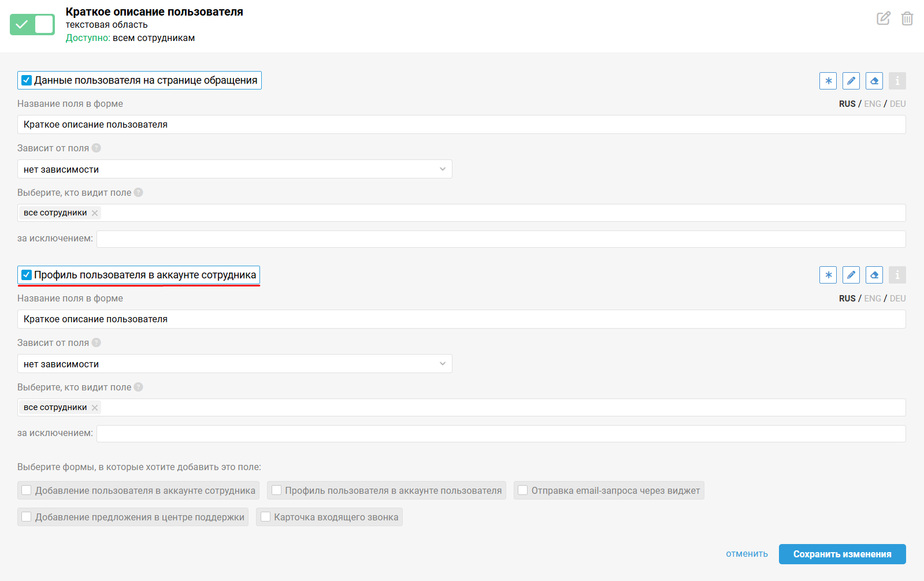Screen dimensions: 924x581
Task: Click the eraser icon in the employee profile section
Action: 874,275
